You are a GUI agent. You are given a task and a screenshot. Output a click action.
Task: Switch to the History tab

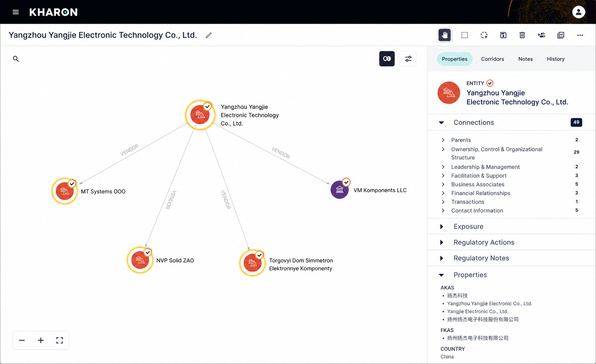[x=556, y=59]
